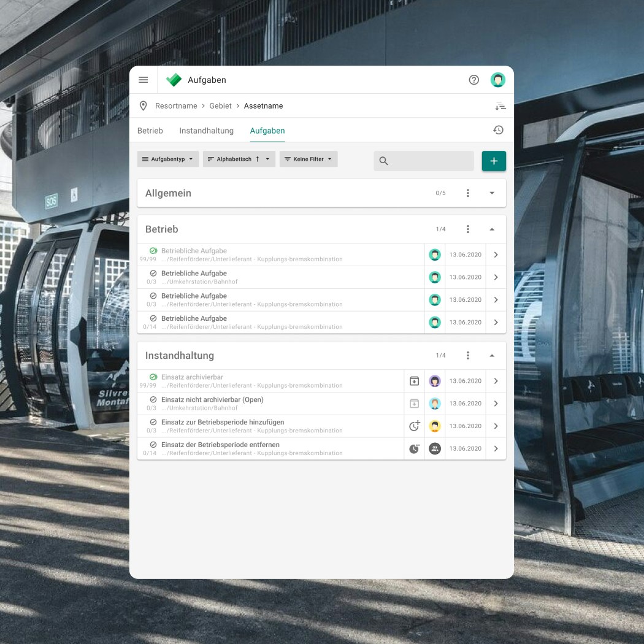Select the archive icon on 'Einsatz archivierbar'
Image resolution: width=644 pixels, height=644 pixels.
pos(414,380)
